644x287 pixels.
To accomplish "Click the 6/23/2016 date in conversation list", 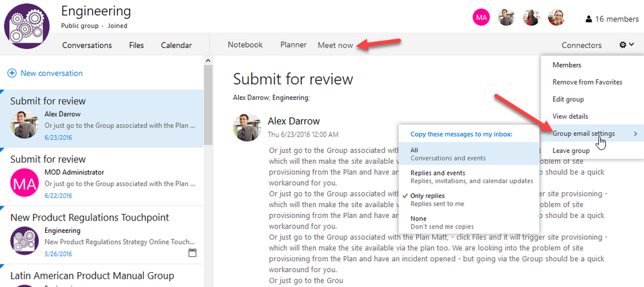I will [58, 137].
